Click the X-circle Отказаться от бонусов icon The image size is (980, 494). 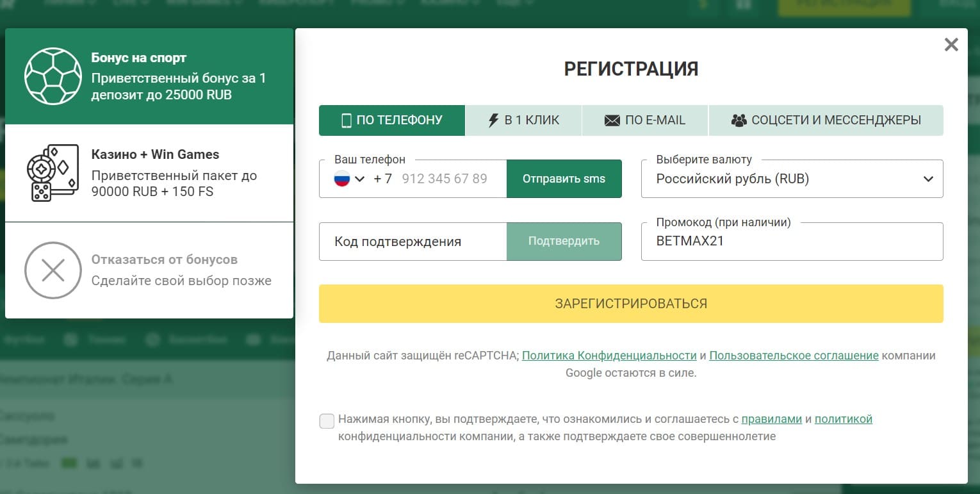[53, 270]
